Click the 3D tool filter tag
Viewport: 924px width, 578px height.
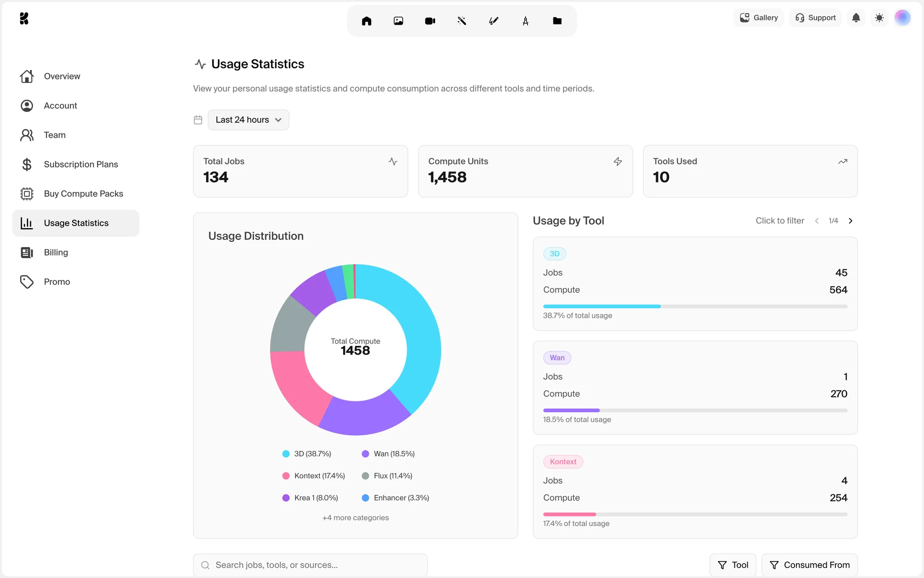click(x=554, y=254)
